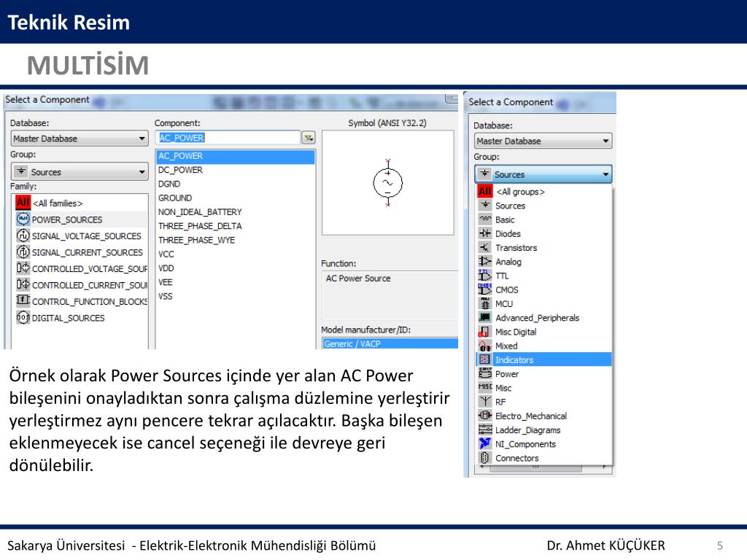Select AC_POWER row in component list

click(236, 156)
